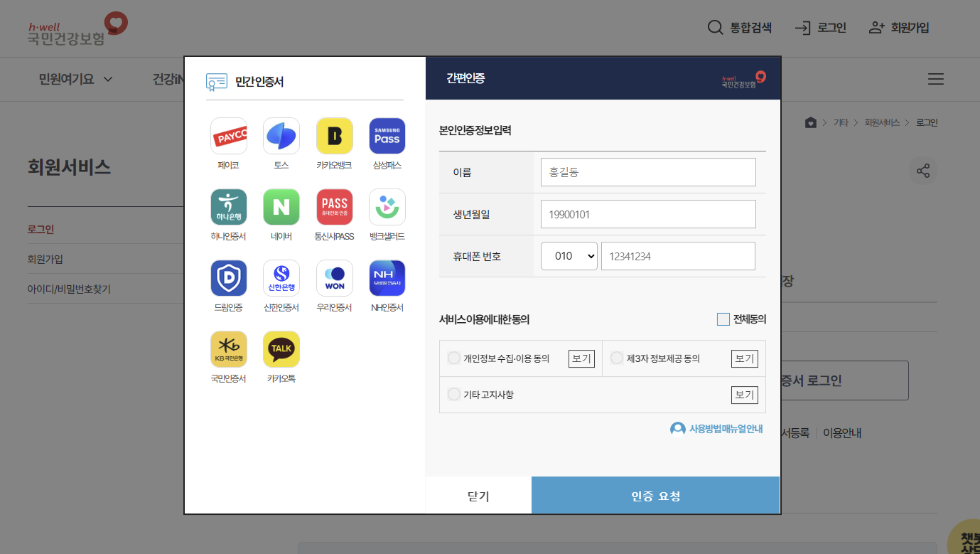Open 아이디/비밀번호찾기 sidebar item
Viewport: 980px width, 554px height.
pyautogui.click(x=69, y=289)
